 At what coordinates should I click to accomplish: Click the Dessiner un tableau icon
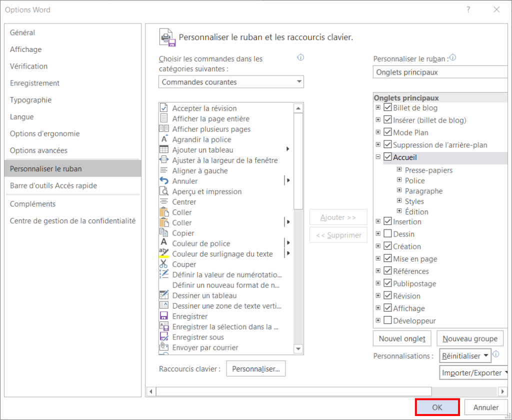tap(164, 295)
